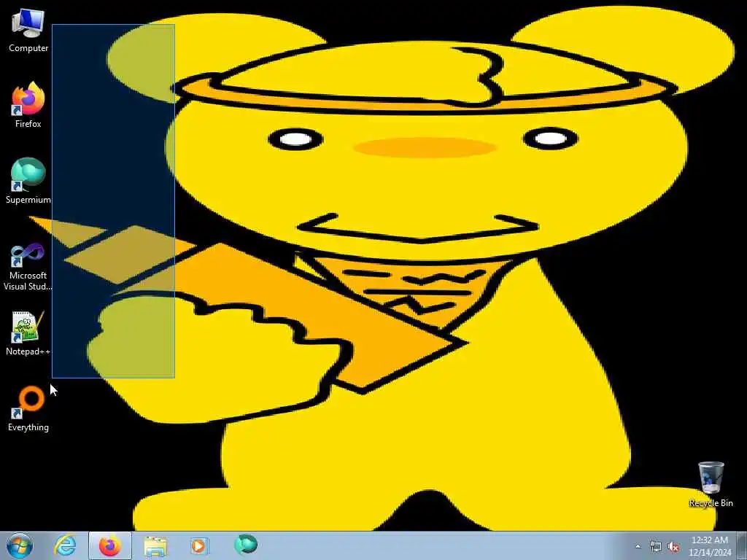Launch Windows Media Player from the taskbar
The width and height of the screenshot is (747, 560).
coord(199,545)
